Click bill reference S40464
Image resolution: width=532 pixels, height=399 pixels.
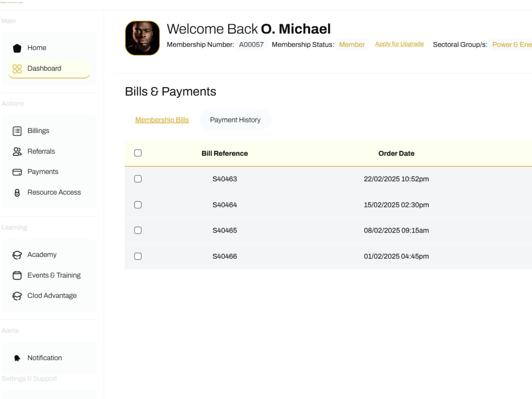(225, 205)
